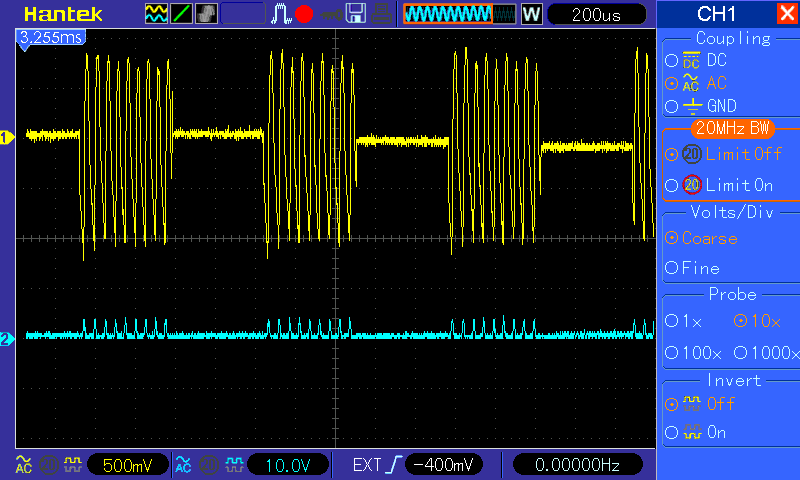
Task: Click the CH1 menu title
Action: point(716,14)
